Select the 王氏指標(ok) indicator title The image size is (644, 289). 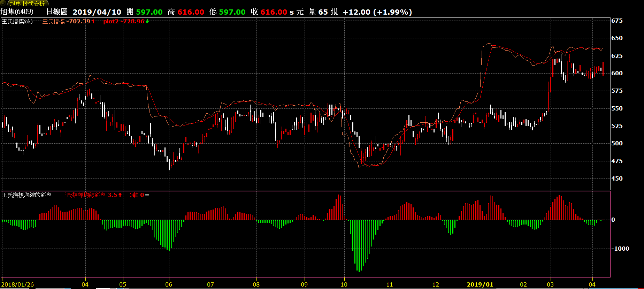click(17, 22)
